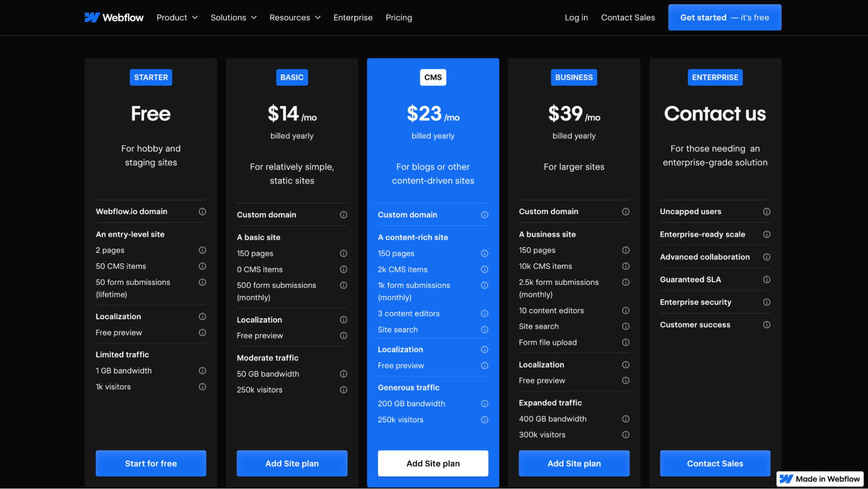Screen dimensions: 868x489
Task: Click the Made in Webflow badge
Action: 820,479
